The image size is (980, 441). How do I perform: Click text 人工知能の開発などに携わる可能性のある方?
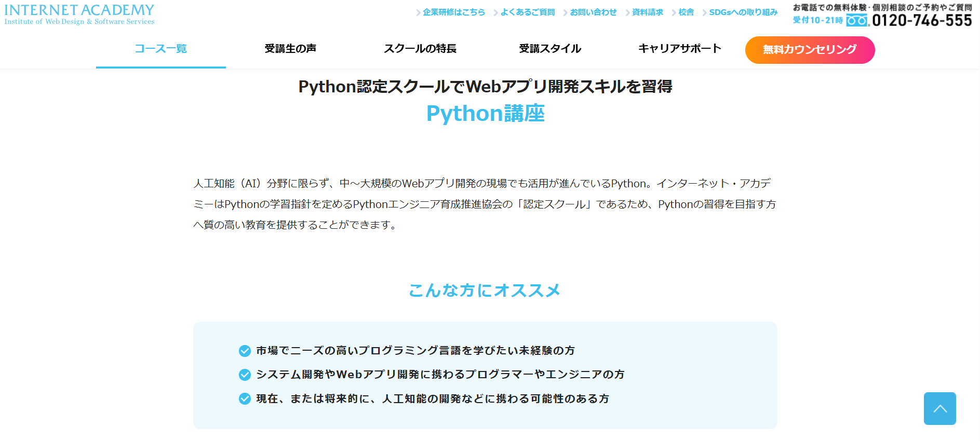495,398
